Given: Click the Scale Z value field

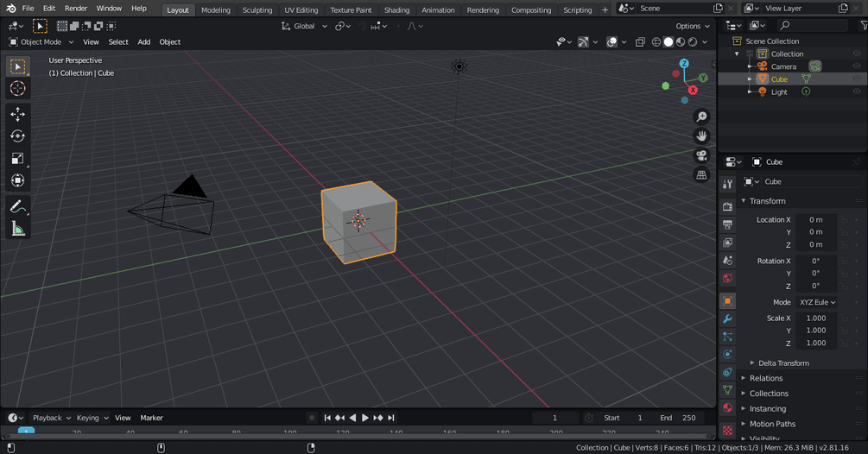Looking at the screenshot, I should coord(816,343).
